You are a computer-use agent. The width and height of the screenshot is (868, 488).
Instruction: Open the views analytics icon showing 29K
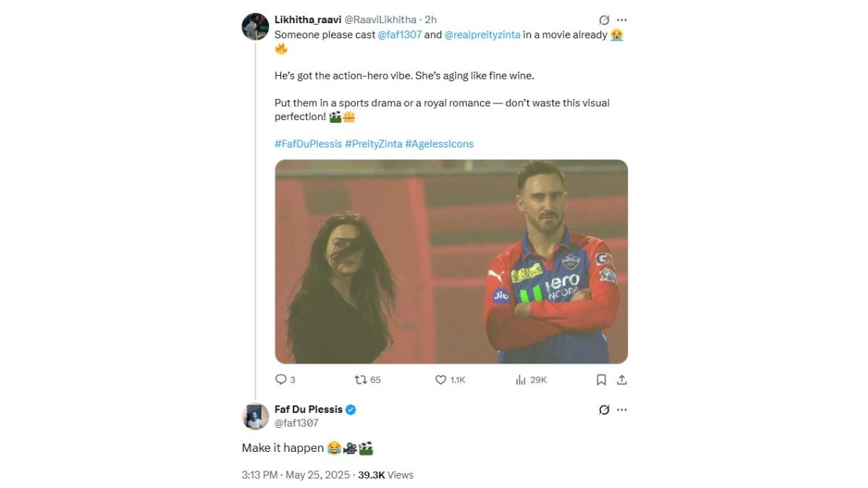click(x=521, y=380)
